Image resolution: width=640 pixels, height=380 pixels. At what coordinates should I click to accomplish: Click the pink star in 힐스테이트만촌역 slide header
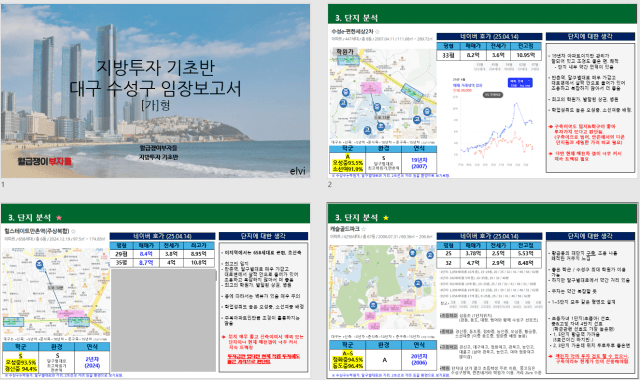[59, 218]
